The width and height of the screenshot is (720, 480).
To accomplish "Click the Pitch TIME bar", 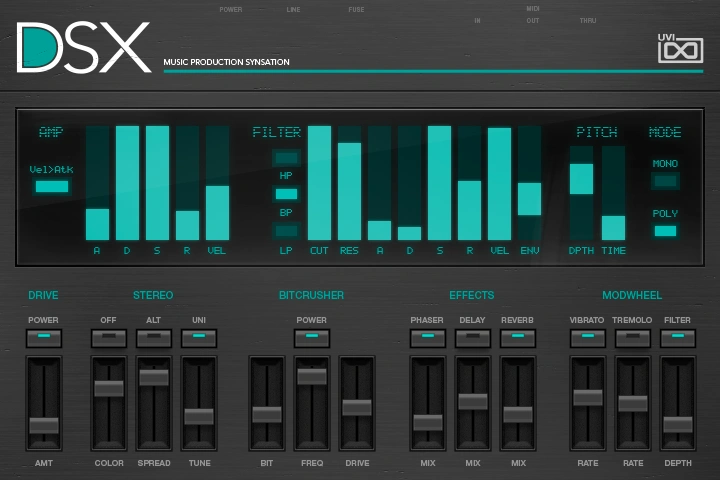I will [613, 193].
